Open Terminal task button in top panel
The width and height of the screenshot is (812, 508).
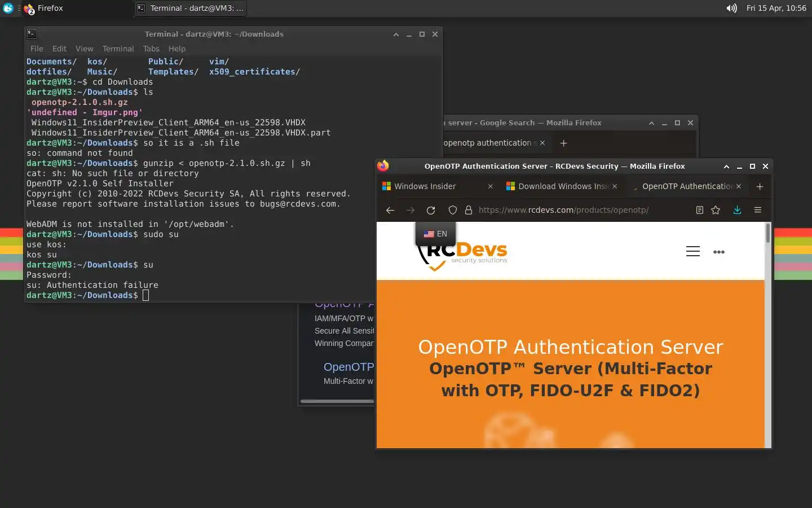(x=191, y=8)
